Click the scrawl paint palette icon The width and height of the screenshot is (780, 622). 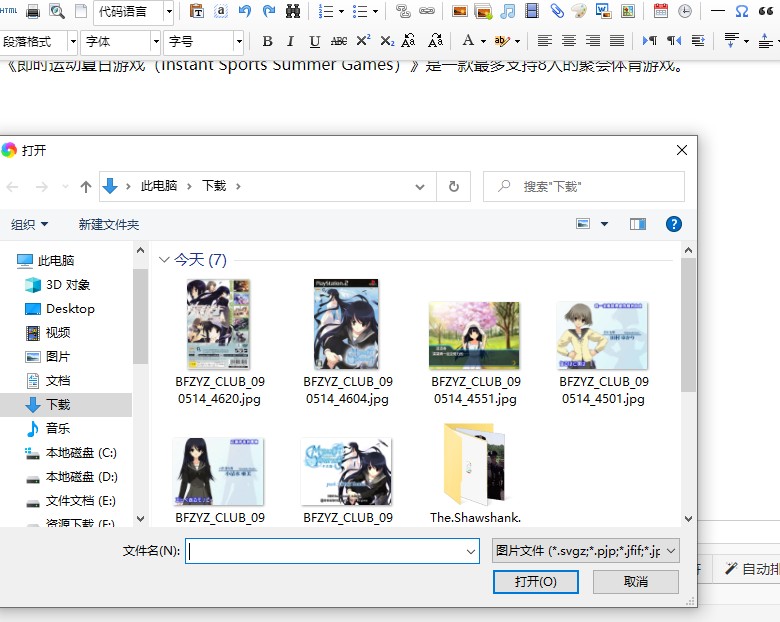pyautogui.click(x=579, y=10)
